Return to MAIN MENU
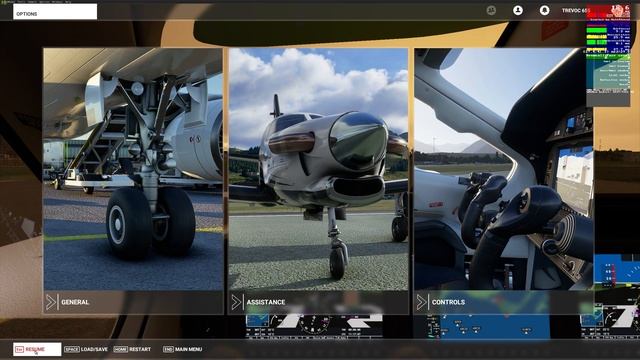This screenshot has width=640, height=360. pos(182,349)
